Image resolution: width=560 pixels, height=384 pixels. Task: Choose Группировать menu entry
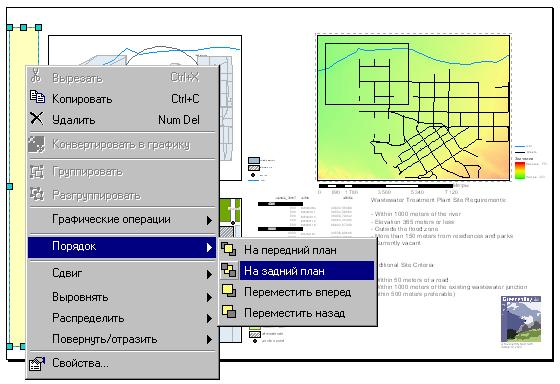[x=122, y=171]
